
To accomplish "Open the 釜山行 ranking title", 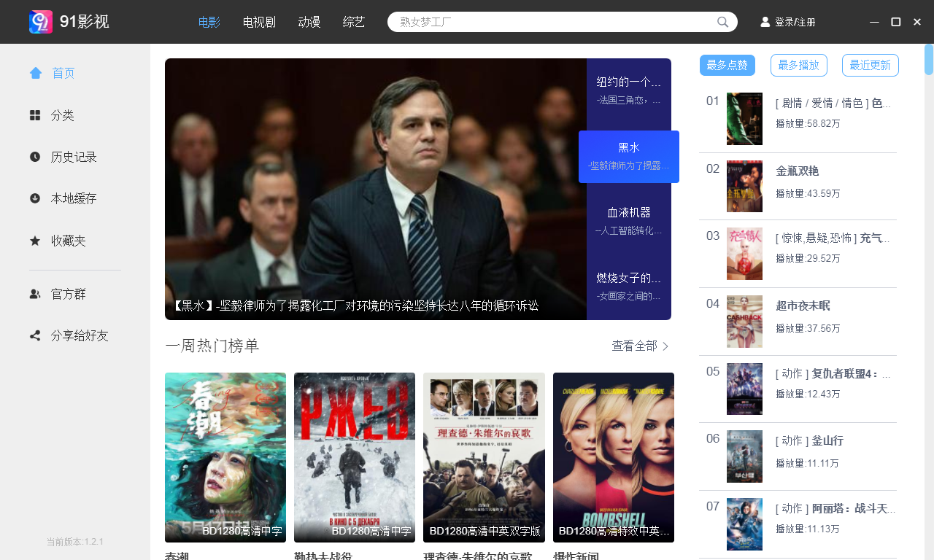I will pyautogui.click(x=809, y=440).
